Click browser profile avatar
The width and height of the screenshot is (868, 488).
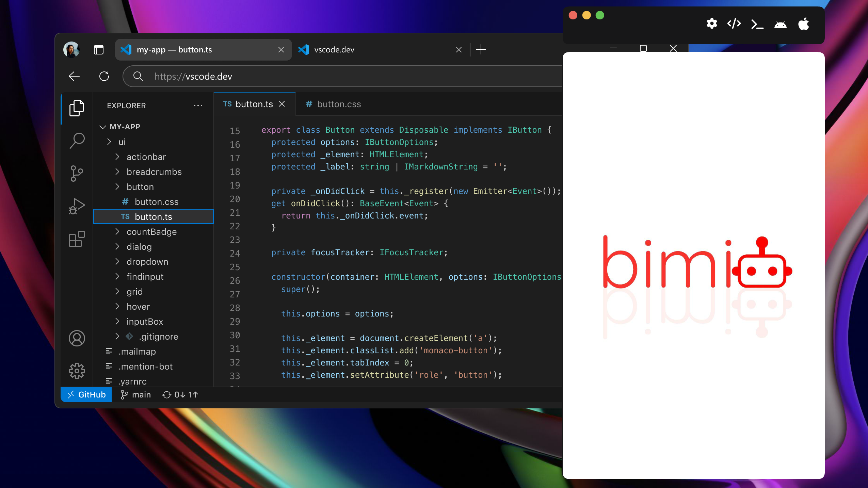[x=71, y=50]
